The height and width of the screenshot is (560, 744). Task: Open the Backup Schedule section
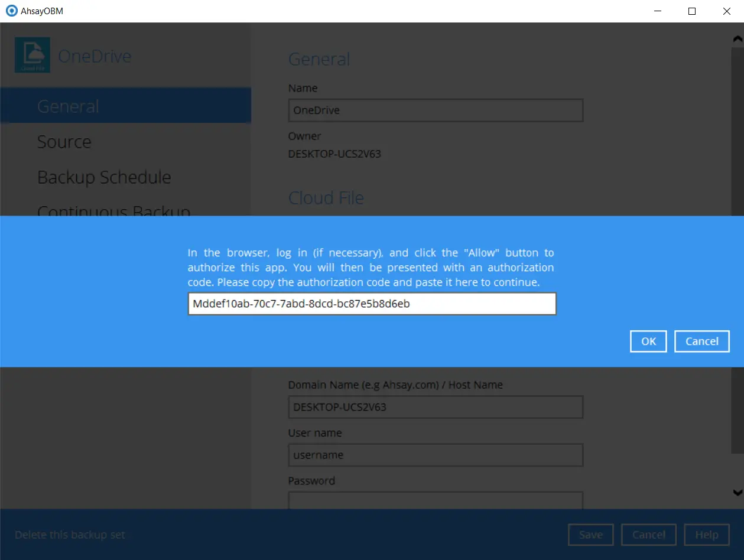pos(104,177)
